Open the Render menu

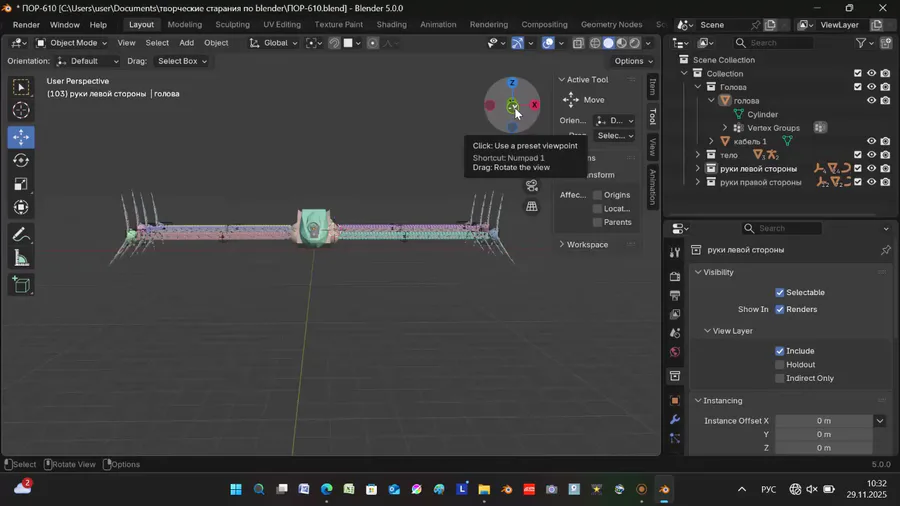tap(26, 25)
